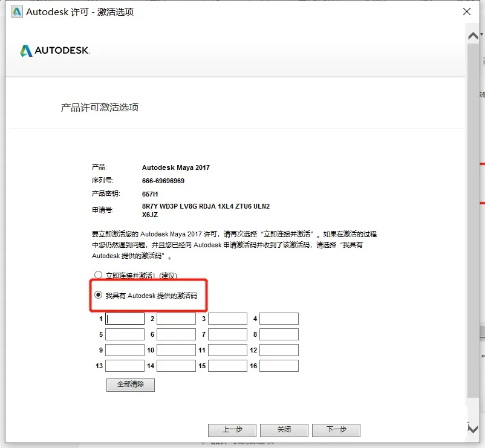Screen dimensions: 485x448
Task: Click the vertical scrollbar track
Action: point(473,220)
